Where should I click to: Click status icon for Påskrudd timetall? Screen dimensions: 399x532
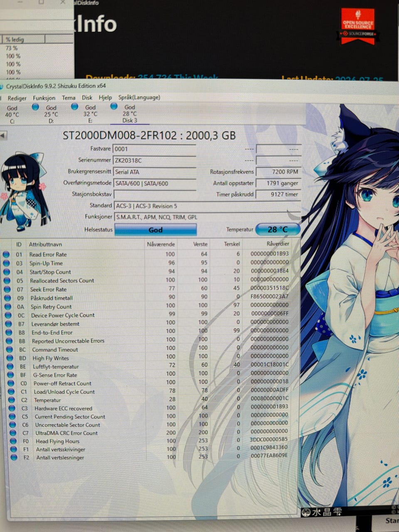click(8, 298)
